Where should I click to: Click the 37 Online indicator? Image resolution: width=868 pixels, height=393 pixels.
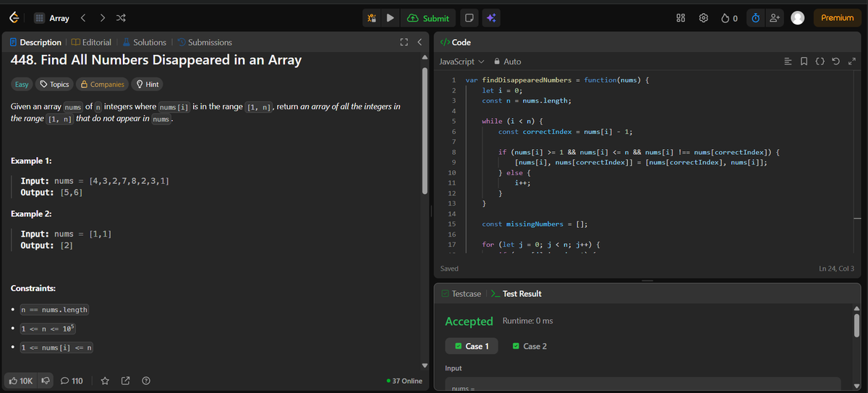click(405, 381)
